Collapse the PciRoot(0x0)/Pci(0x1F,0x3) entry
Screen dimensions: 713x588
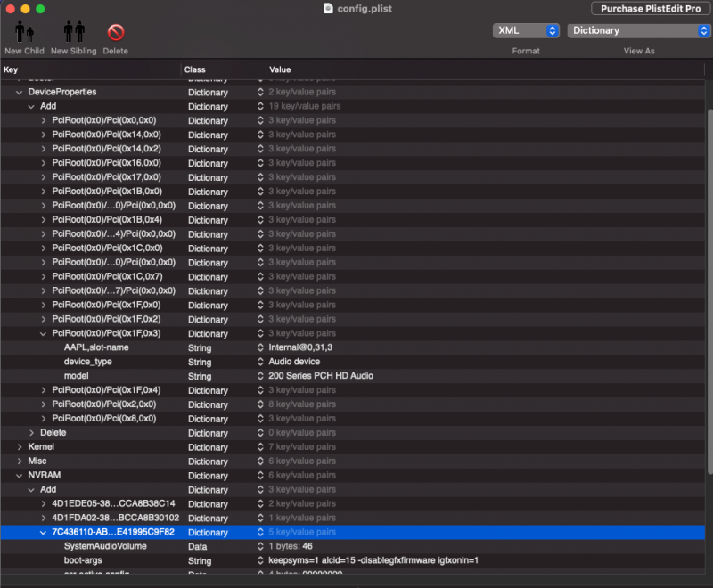(x=44, y=333)
